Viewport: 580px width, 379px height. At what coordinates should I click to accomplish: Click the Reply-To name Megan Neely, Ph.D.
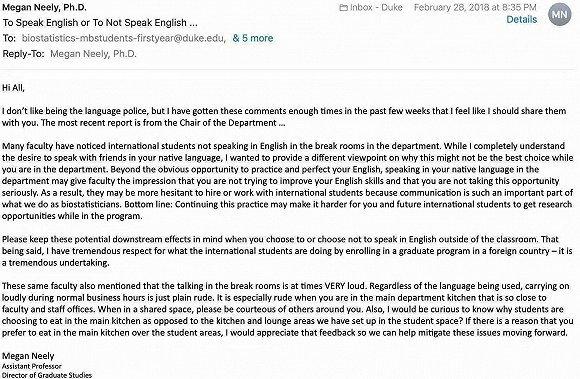coord(94,54)
